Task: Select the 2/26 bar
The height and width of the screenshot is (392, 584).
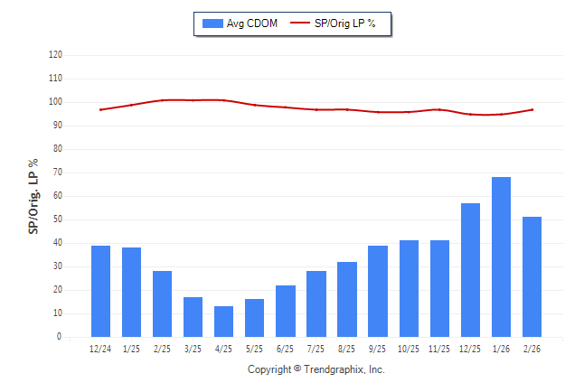Action: pos(532,276)
